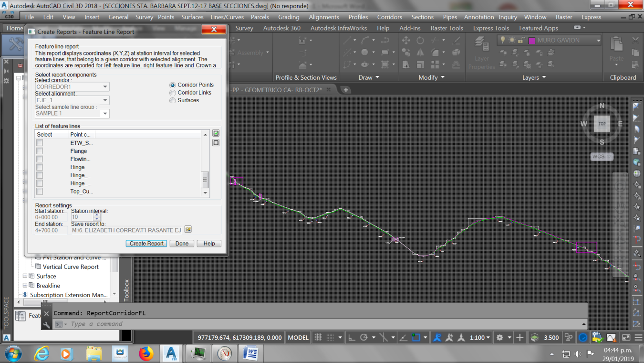This screenshot has width=644, height=363.
Task: Click the MURO GAVION magenta color swatch
Action: [532, 41]
